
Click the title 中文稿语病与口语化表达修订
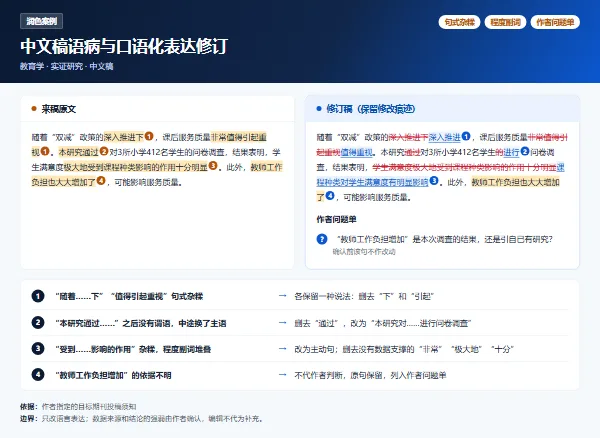point(124,46)
